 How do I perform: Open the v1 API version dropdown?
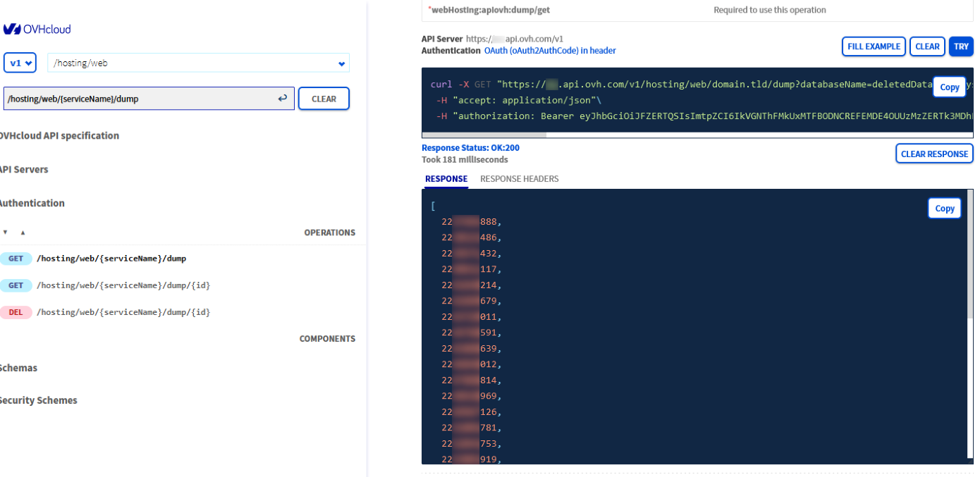20,63
